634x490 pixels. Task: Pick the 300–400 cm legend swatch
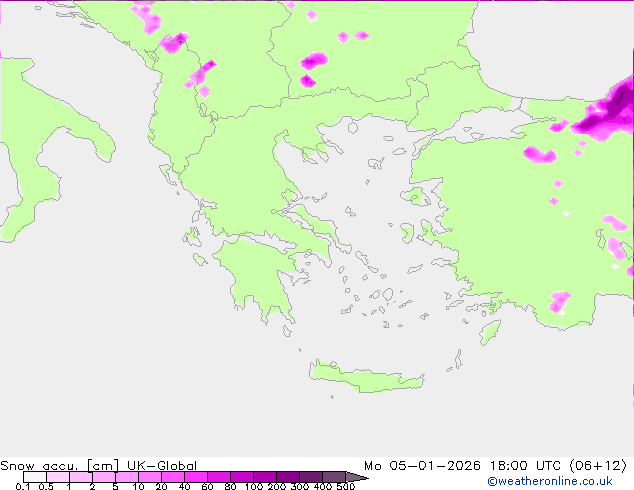[x=311, y=477]
